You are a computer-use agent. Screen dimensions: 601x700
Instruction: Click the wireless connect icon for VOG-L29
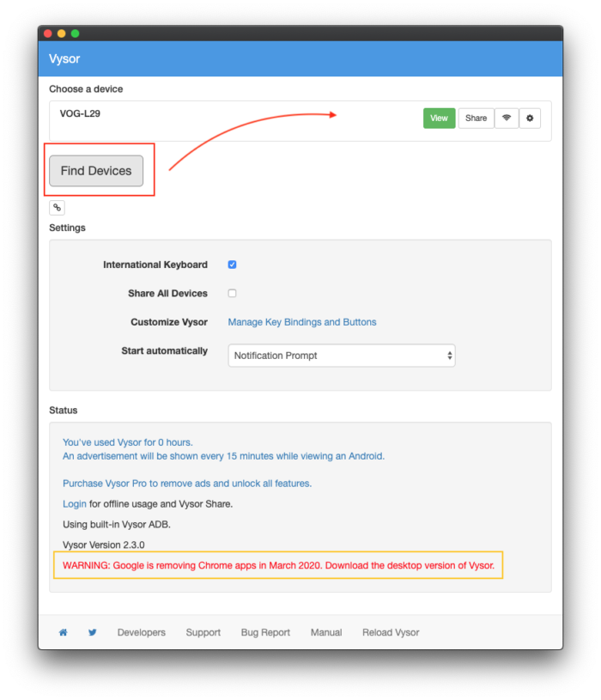point(507,119)
